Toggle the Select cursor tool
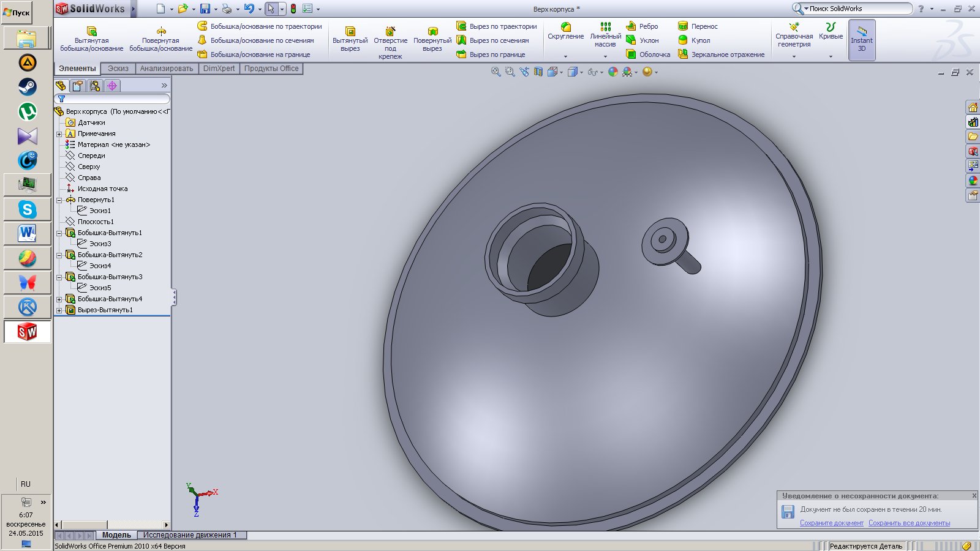 coord(271,9)
